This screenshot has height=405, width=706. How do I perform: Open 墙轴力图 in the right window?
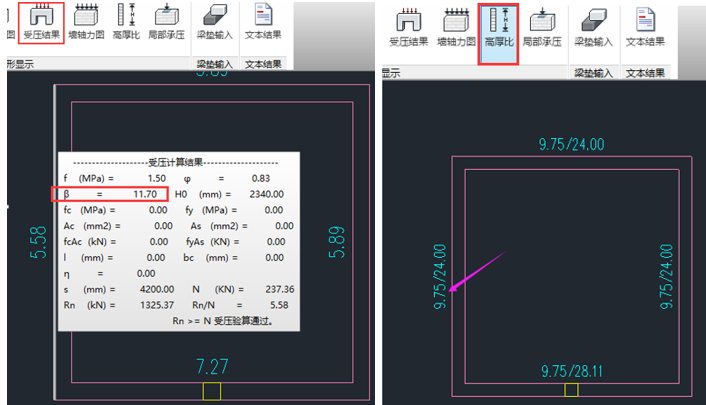(x=456, y=28)
